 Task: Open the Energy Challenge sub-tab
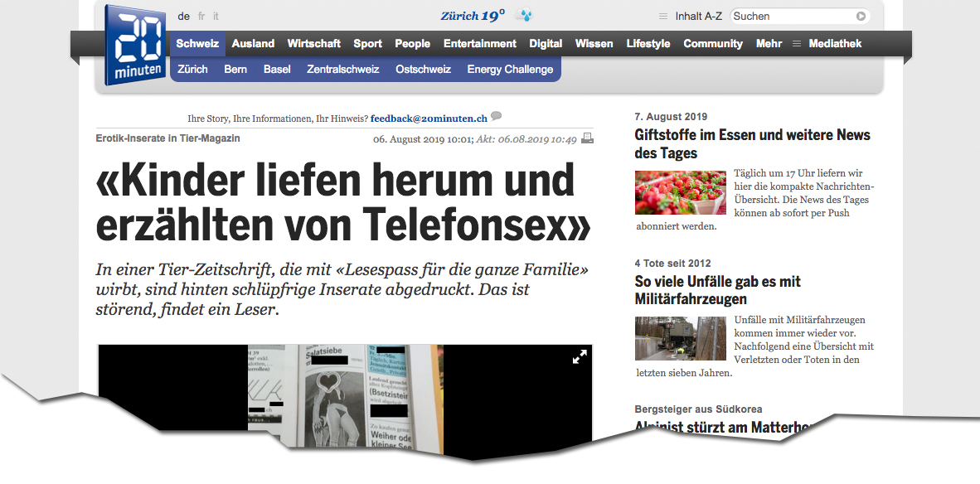point(510,70)
